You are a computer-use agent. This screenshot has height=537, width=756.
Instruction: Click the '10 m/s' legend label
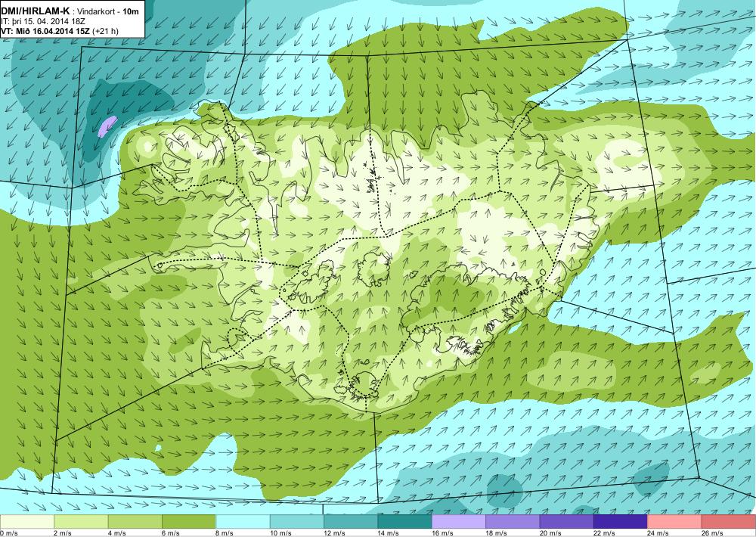point(280,533)
